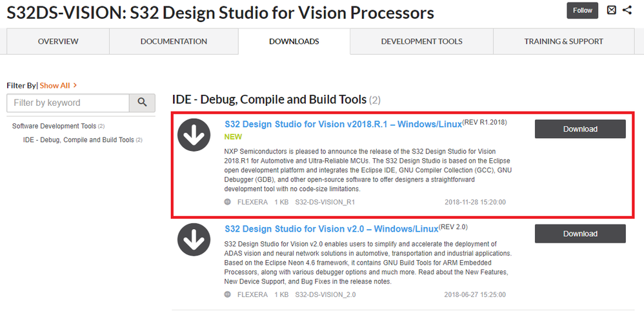Click globe icon beside FLEXERA in first entry
Screen dimensions: 644x313
coord(227,202)
